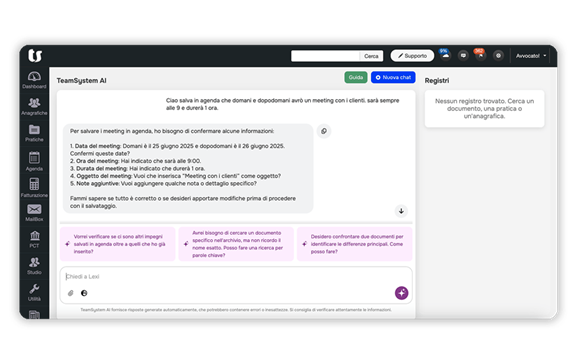Open the Agenda calendar
576x362 pixels.
34,161
